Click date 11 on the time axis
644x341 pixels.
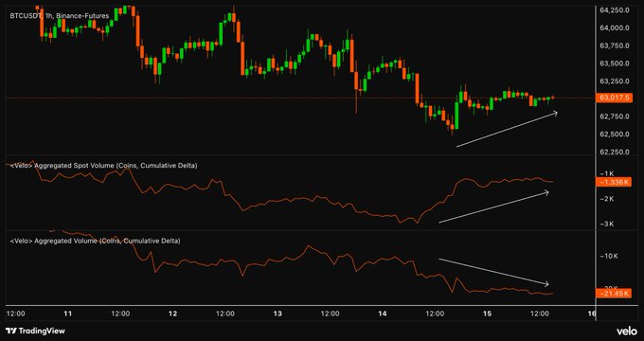(68, 314)
